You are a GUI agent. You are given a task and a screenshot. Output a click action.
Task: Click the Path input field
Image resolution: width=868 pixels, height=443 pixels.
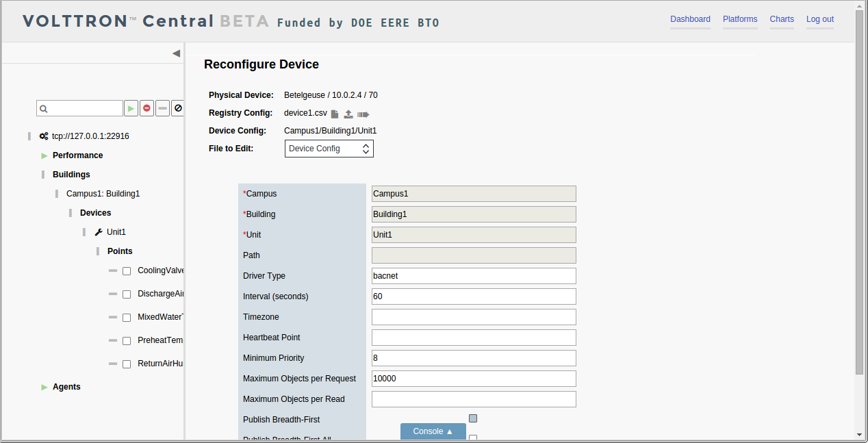pos(474,255)
